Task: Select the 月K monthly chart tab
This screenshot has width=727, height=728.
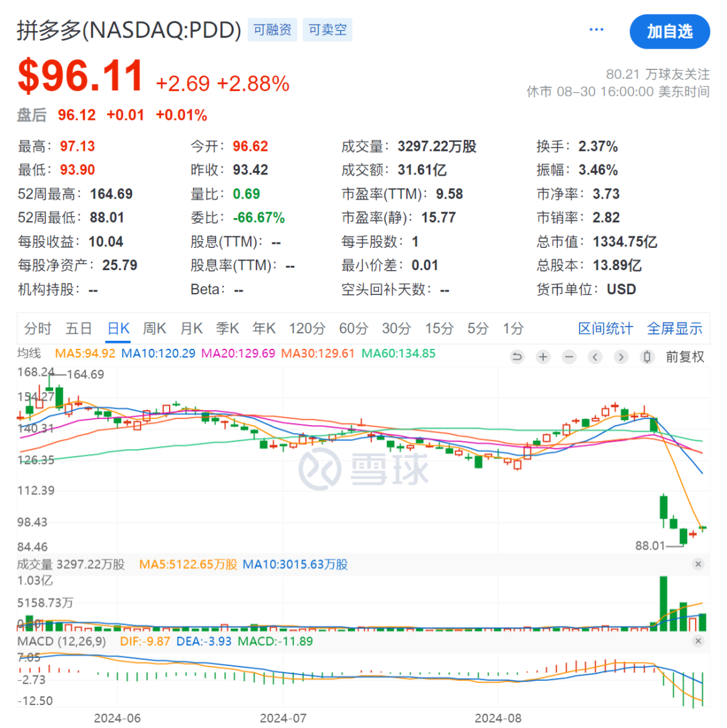Action: 191,329
